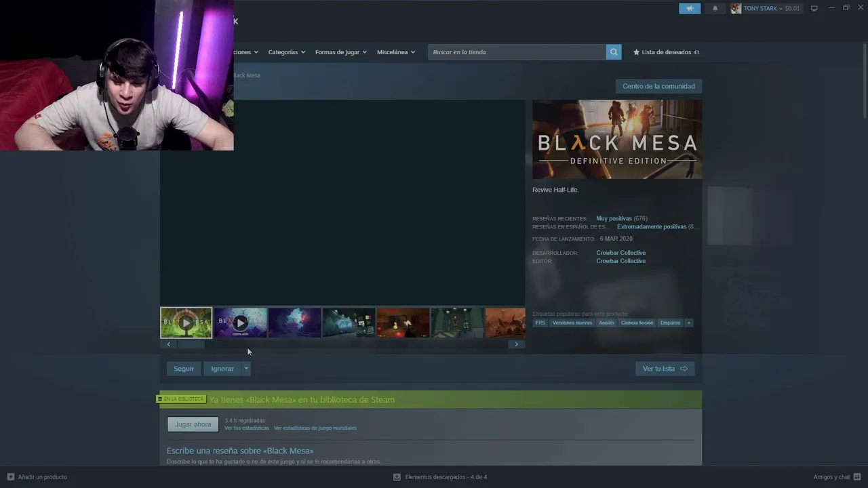Select the Acción tag
This screenshot has height=488, width=868.
(x=606, y=323)
